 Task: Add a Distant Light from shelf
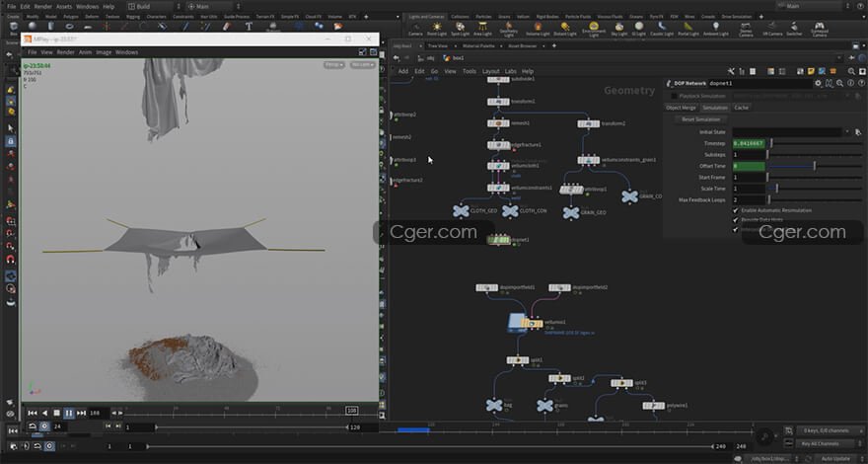564,29
